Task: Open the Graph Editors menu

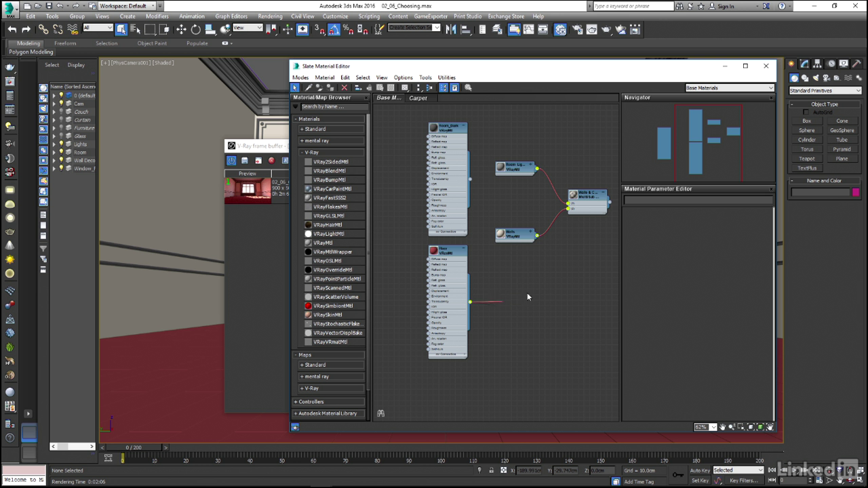Action: point(231,16)
